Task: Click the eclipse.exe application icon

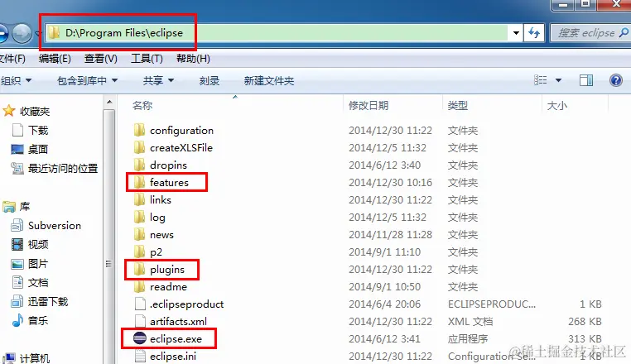Action: point(140,338)
